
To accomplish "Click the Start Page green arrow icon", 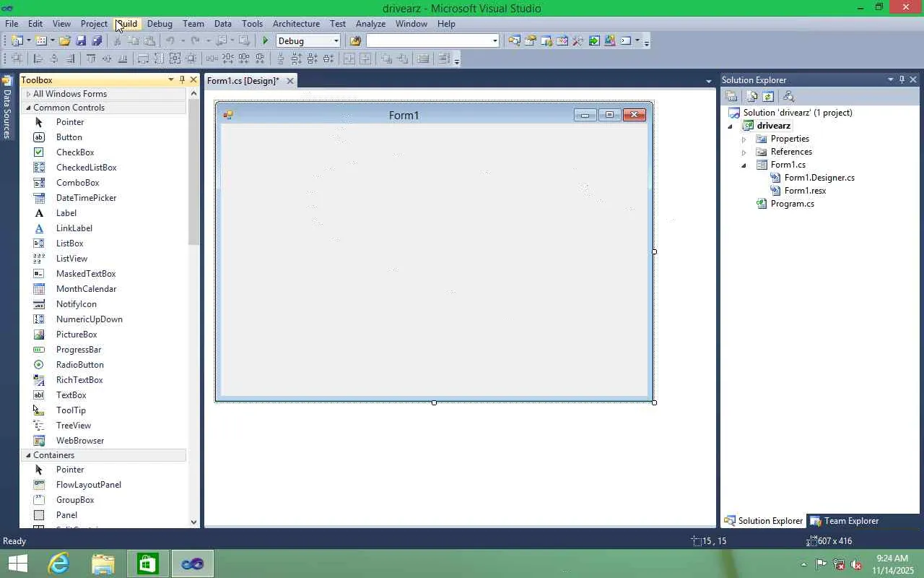I will 594,41.
